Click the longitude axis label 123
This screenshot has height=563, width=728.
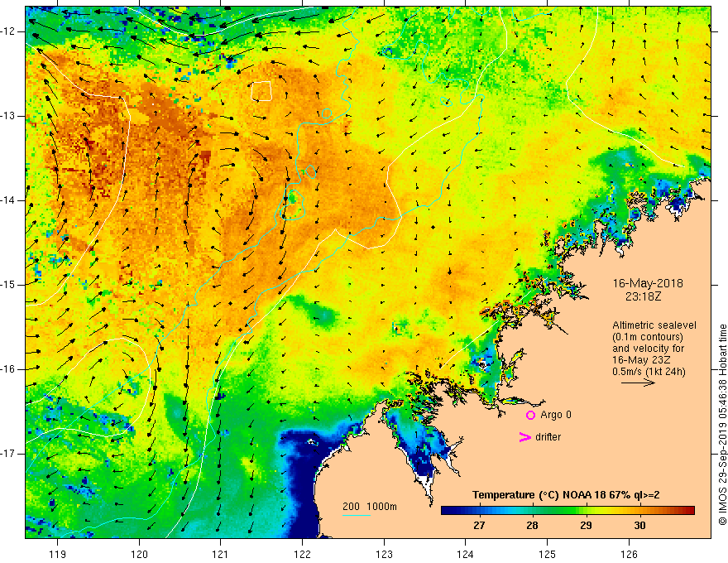[384, 554]
